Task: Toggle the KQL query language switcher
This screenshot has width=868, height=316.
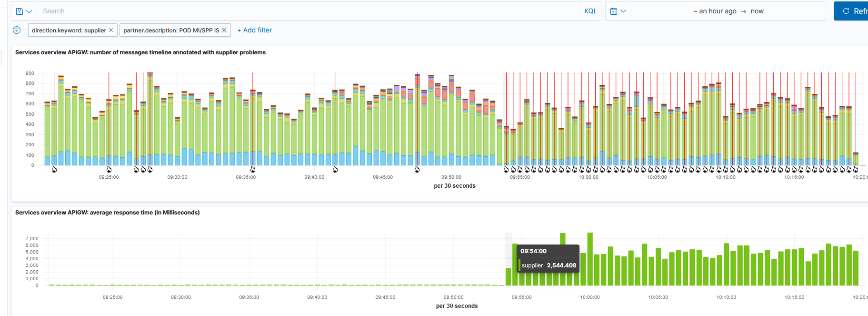Action: (x=590, y=11)
